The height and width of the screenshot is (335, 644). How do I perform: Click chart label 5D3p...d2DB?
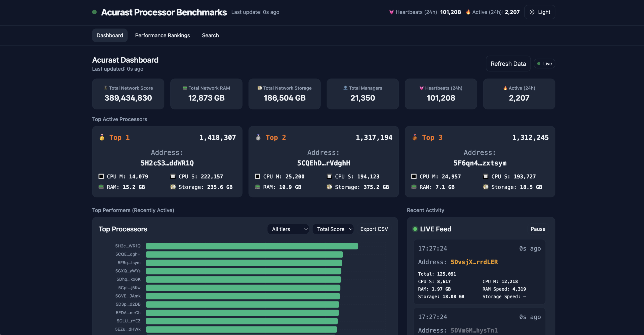tap(128, 304)
